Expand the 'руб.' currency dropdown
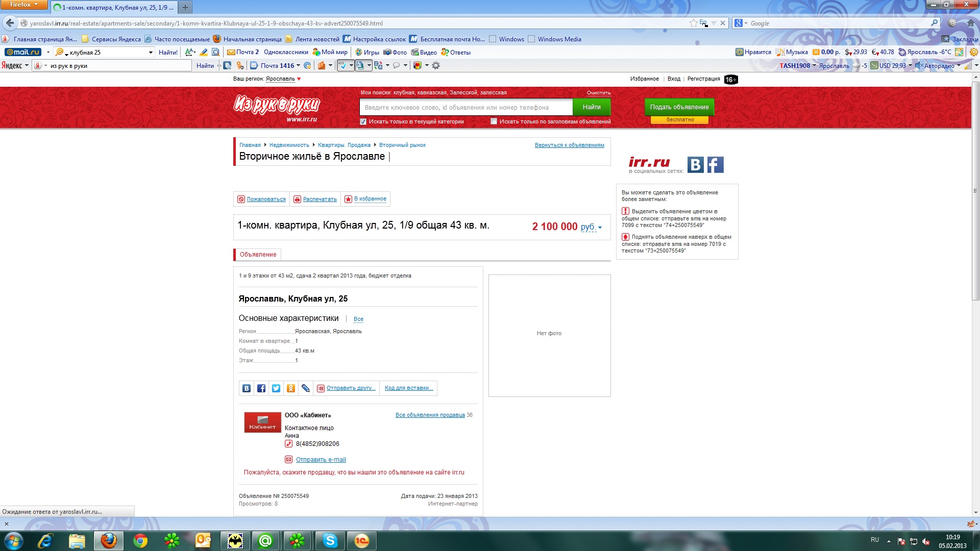 [592, 227]
